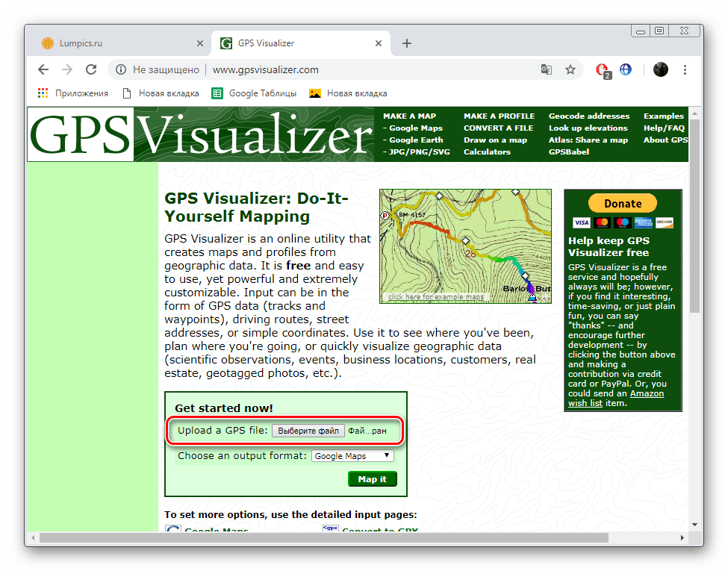
Task: Click the translate page icon
Action: [x=547, y=69]
